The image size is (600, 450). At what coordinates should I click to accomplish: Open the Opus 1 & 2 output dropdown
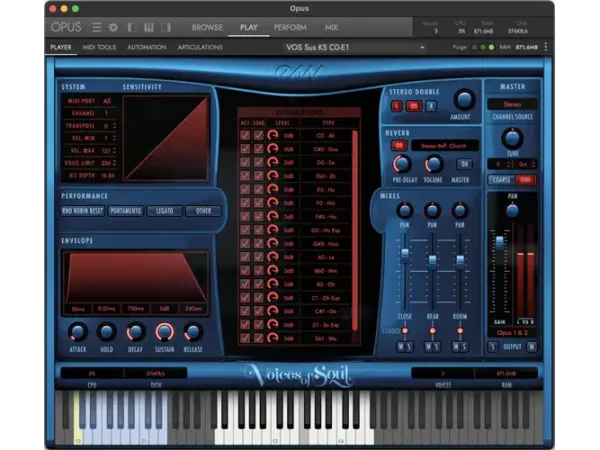pos(512,333)
